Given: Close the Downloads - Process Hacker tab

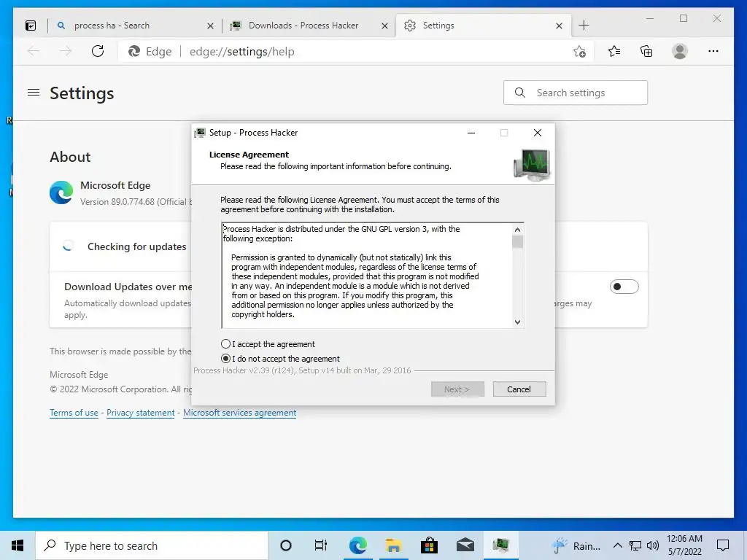Looking at the screenshot, I should point(384,26).
